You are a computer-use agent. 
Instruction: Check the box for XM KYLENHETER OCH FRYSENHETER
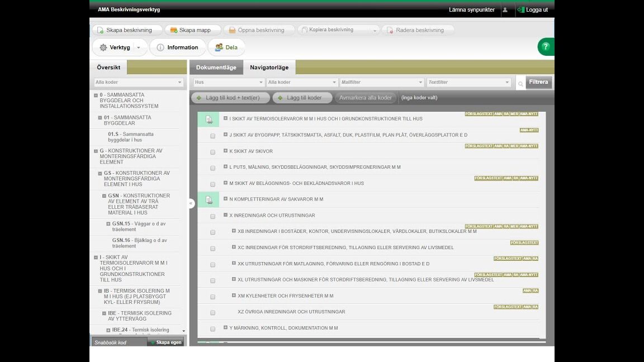213,297
